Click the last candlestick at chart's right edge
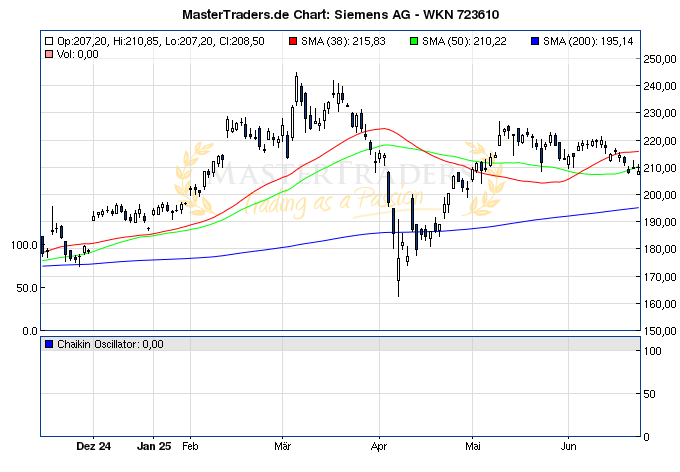 [x=638, y=170]
